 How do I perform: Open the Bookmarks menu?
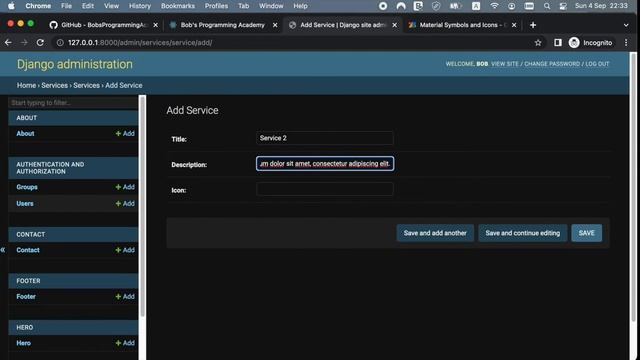(178, 6)
